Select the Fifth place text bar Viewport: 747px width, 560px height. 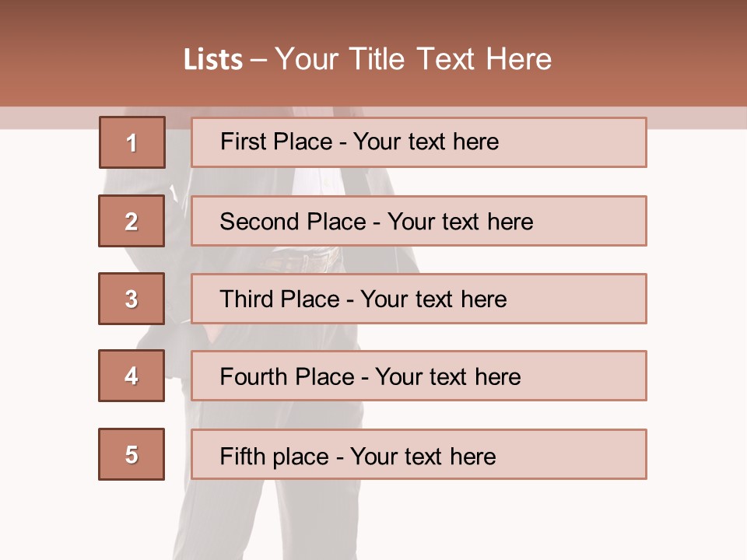tap(419, 454)
